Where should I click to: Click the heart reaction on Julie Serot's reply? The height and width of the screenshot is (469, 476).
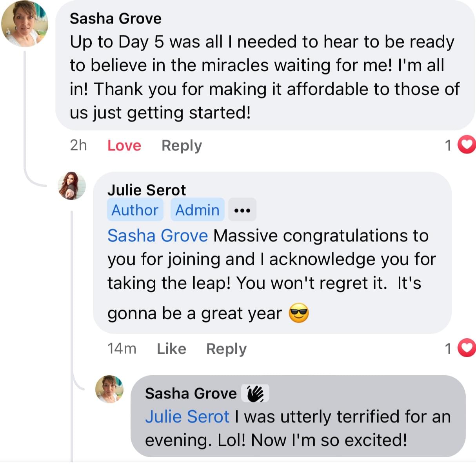tap(467, 348)
